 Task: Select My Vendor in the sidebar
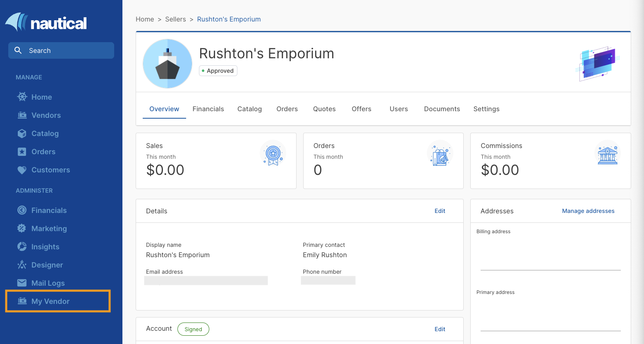pyautogui.click(x=50, y=301)
